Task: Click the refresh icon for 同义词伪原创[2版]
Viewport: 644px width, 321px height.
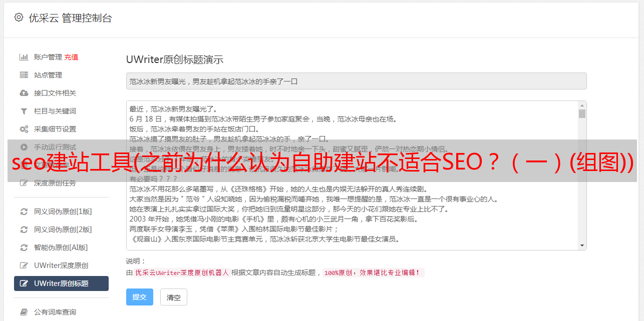Action: tap(24, 229)
